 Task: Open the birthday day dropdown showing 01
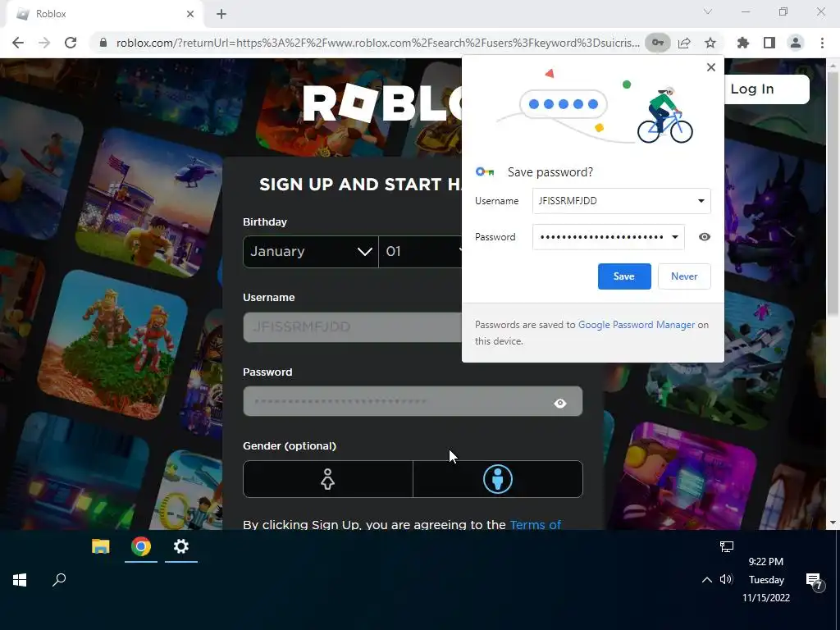[420, 251]
